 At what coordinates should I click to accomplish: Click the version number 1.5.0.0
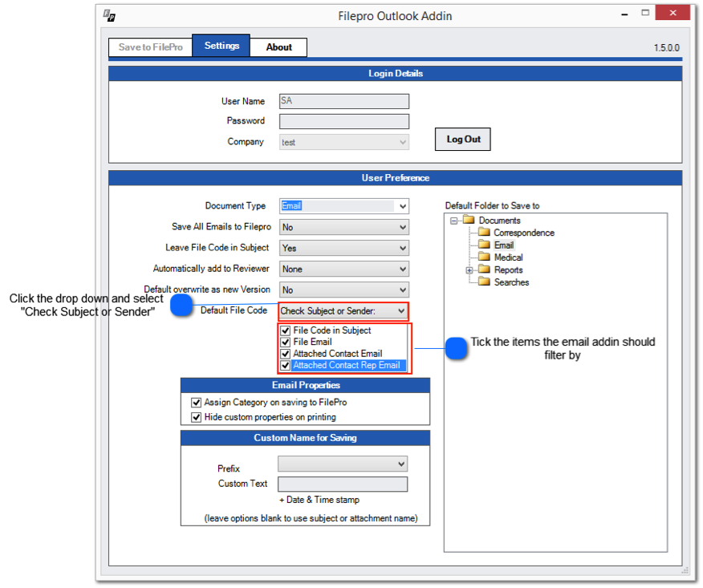coord(666,48)
